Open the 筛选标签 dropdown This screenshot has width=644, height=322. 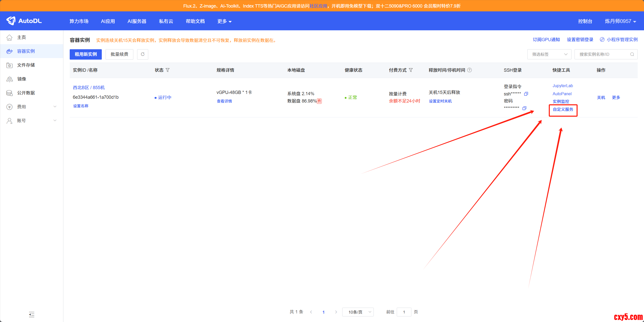pos(549,54)
